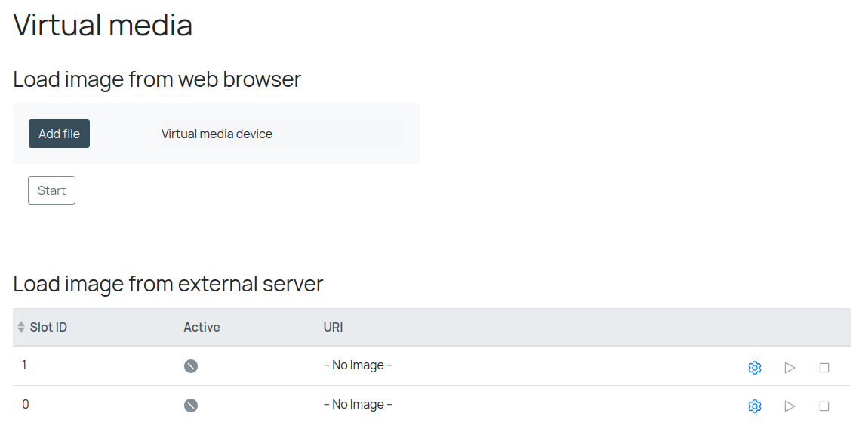Click inactive status icon in slot 1 row
Image resolution: width=868 pixels, height=441 pixels.
coord(191,366)
